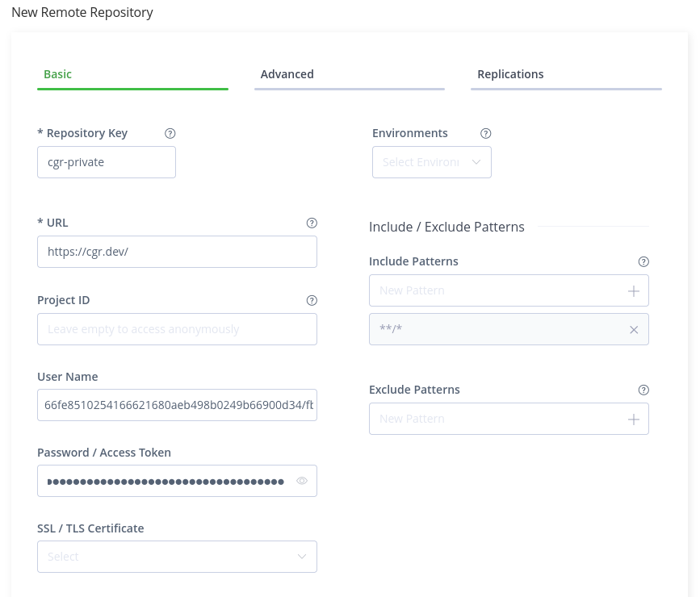The width and height of the screenshot is (700, 597).
Task: Open the SSL / TLS Certificate selector
Action: tap(177, 557)
